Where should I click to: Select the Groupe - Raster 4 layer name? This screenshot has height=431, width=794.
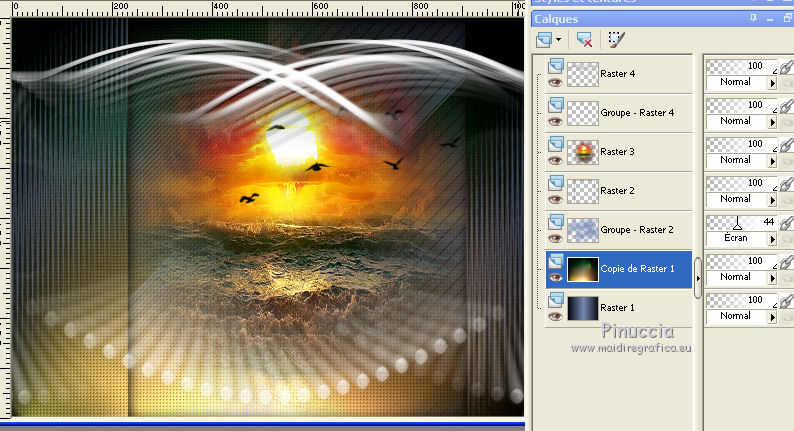click(x=637, y=112)
